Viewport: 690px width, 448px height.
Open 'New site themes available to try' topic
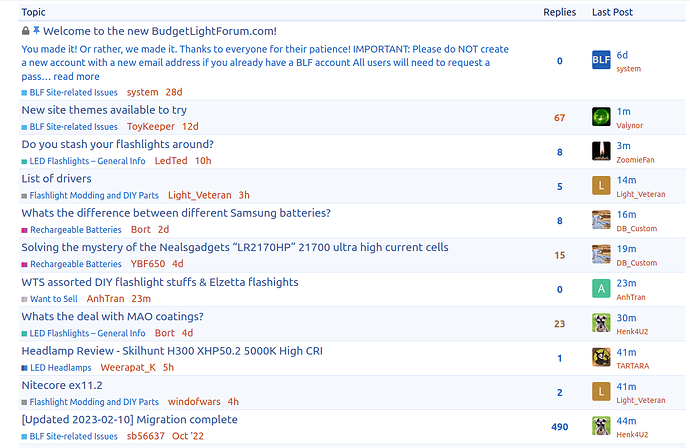(x=104, y=110)
